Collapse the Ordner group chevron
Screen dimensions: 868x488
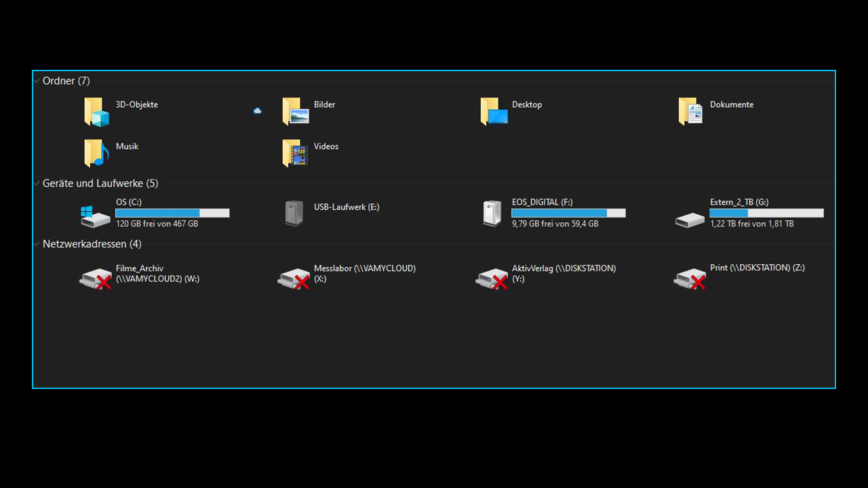tap(37, 81)
